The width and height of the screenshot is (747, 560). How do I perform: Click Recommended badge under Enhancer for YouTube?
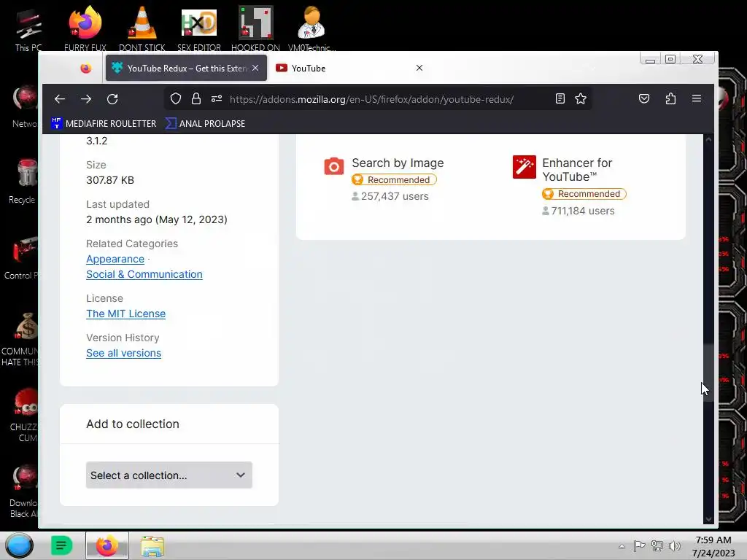click(584, 194)
